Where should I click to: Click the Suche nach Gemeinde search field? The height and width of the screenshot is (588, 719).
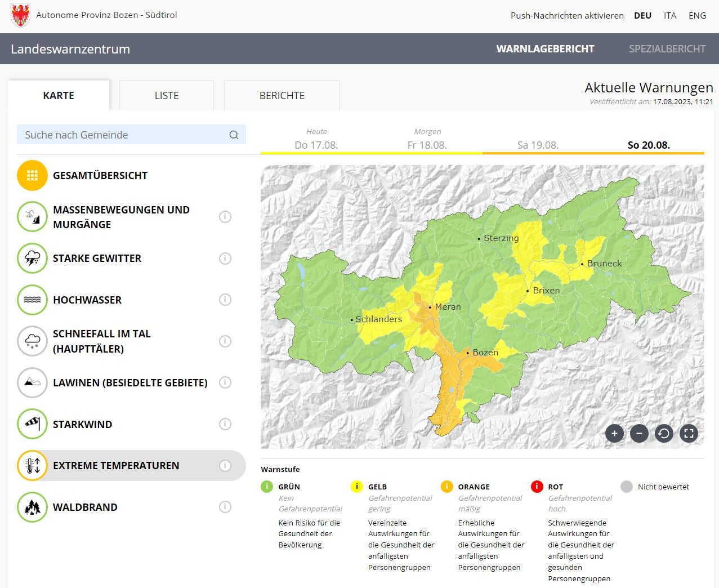pos(124,135)
